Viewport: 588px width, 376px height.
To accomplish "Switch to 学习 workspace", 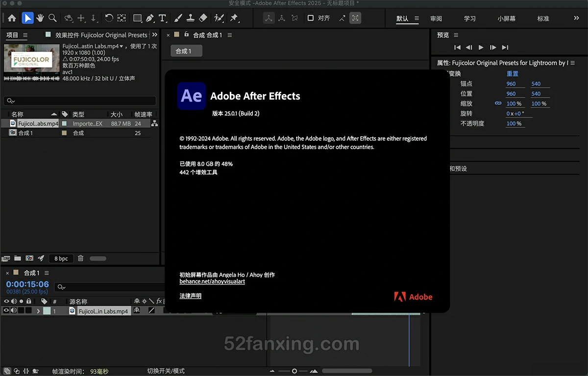I will tap(470, 19).
